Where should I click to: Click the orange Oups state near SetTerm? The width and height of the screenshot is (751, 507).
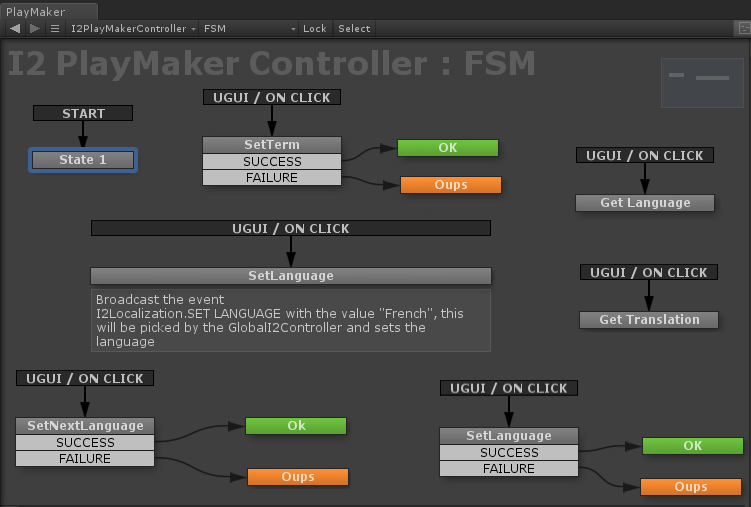click(451, 185)
